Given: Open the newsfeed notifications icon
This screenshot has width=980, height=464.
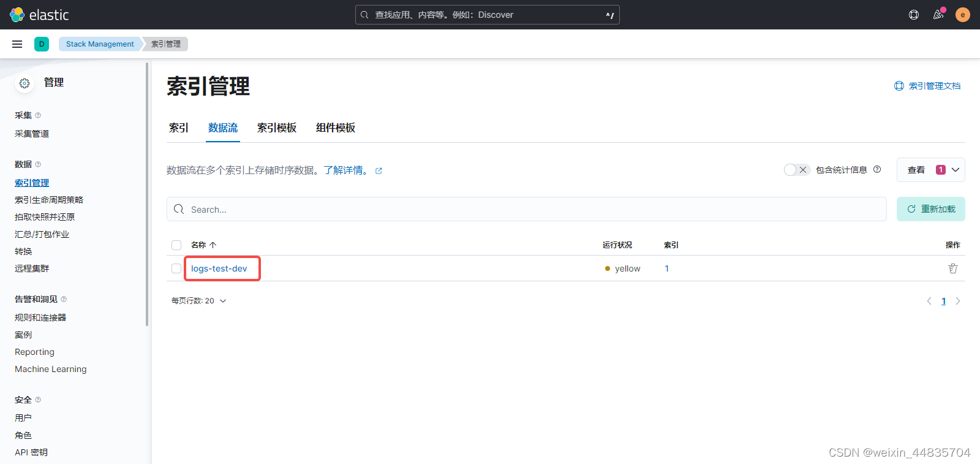Looking at the screenshot, I should (x=938, y=15).
